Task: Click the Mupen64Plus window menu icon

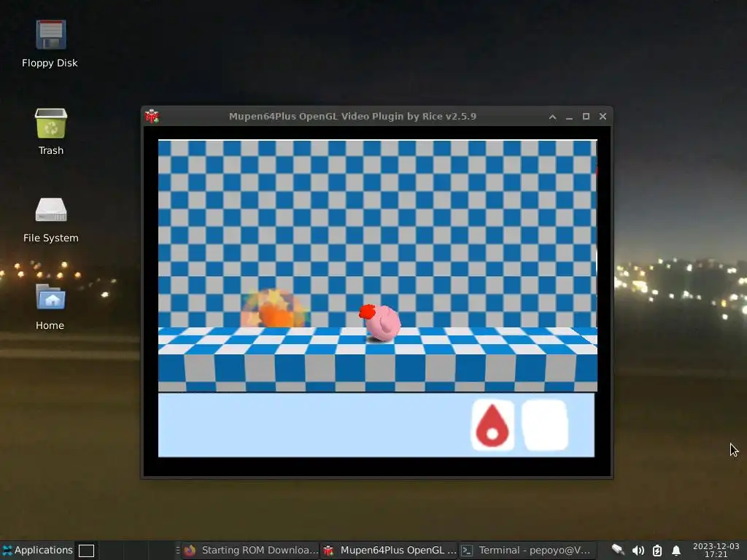Action: [x=152, y=116]
